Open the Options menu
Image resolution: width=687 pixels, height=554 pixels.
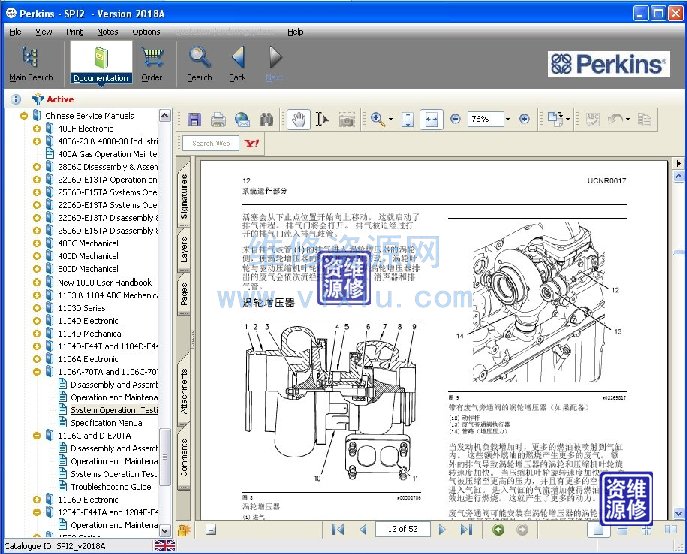146,32
